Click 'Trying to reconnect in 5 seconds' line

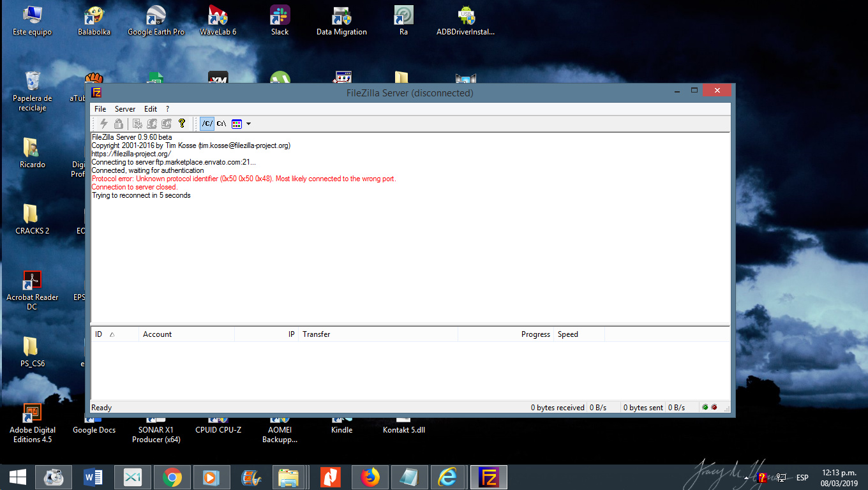[x=141, y=195]
